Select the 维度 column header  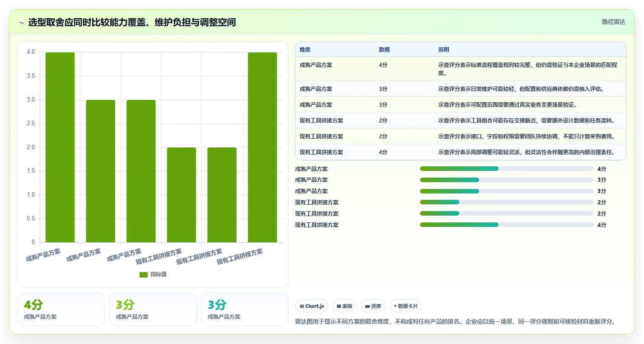305,50
